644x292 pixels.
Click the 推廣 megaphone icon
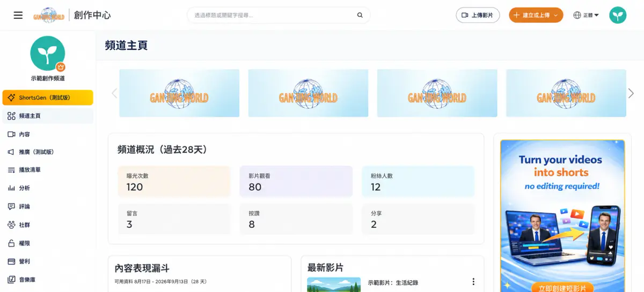click(x=11, y=152)
